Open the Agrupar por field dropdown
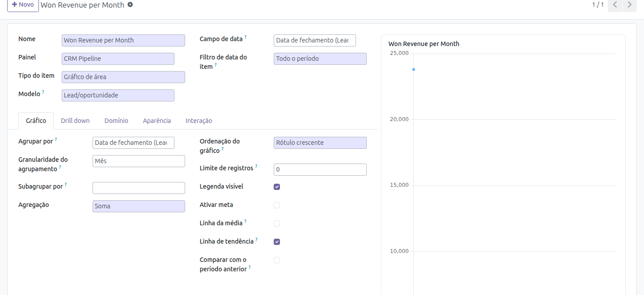This screenshot has height=295, width=644. point(133,143)
